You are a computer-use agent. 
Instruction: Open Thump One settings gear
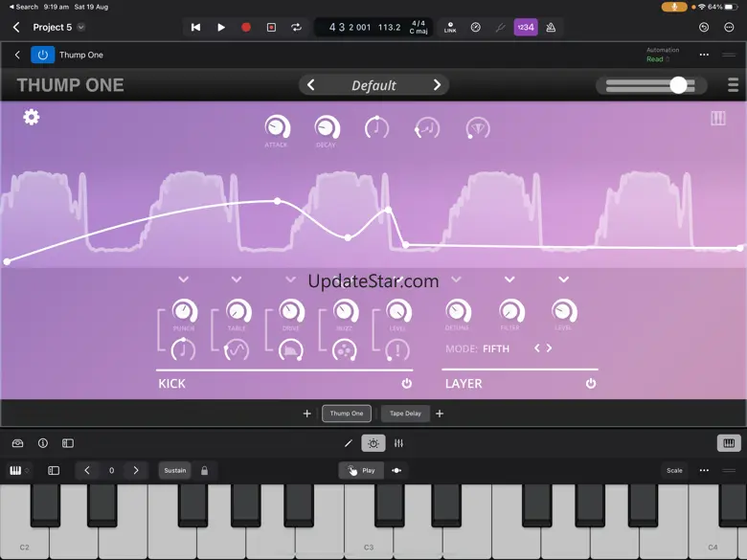(x=32, y=117)
